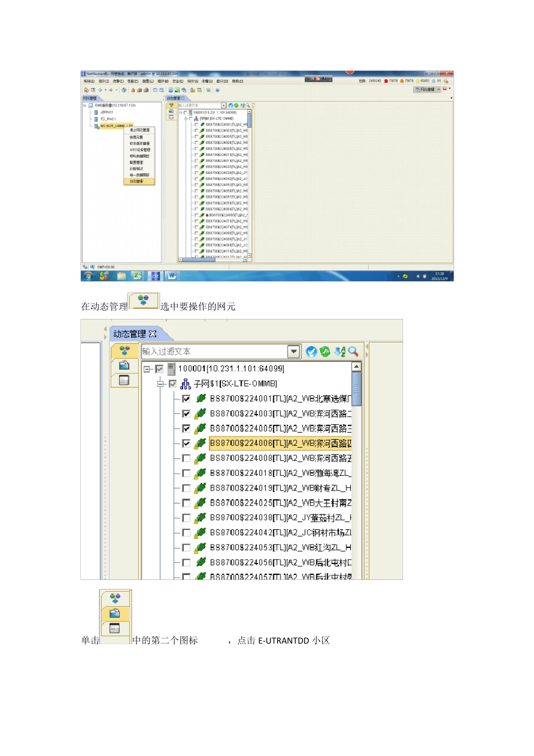Select EMS服务器(10.210.67.134) root in small screenshot
534x756 pixels.
[x=115, y=105]
